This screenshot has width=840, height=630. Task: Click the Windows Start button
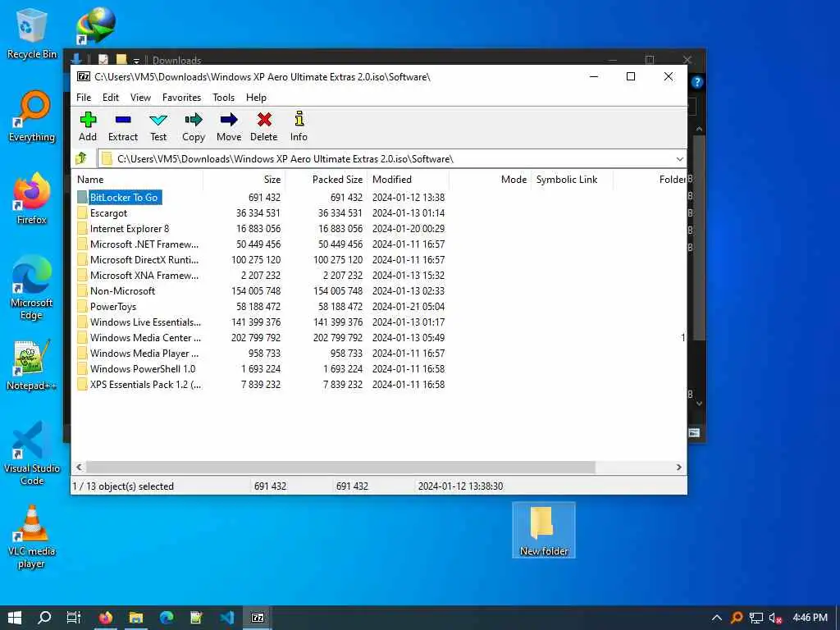click(x=15, y=618)
